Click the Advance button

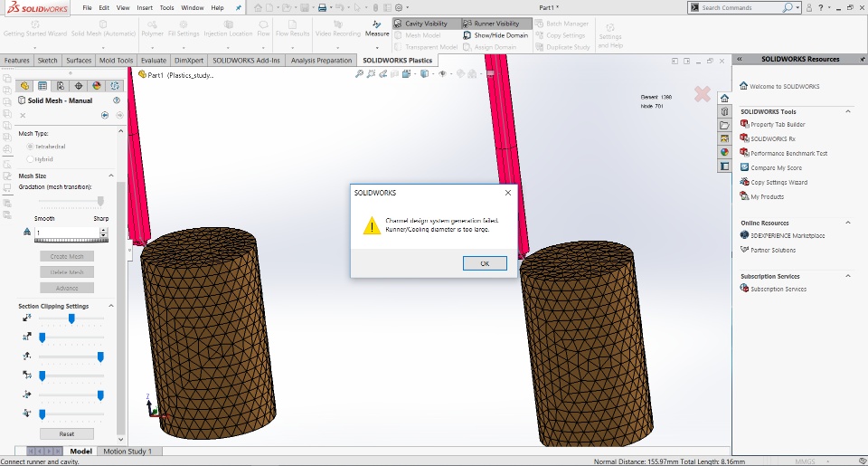point(67,288)
